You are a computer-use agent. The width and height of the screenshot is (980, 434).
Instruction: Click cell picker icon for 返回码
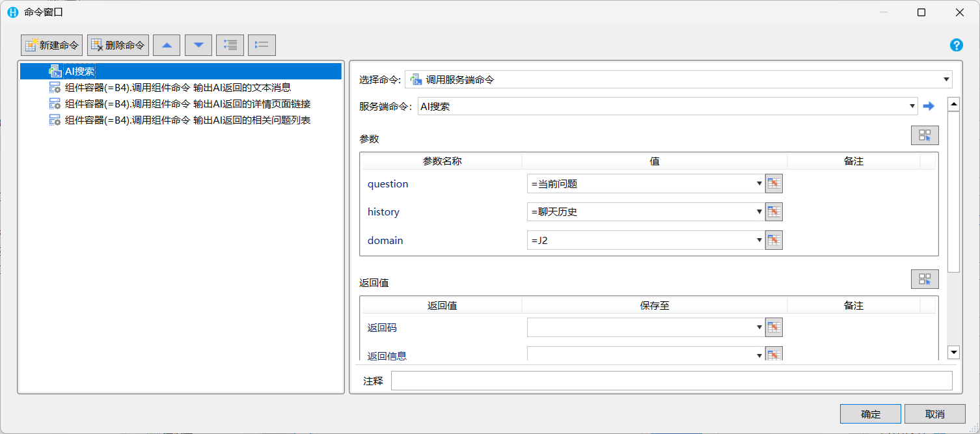[774, 327]
